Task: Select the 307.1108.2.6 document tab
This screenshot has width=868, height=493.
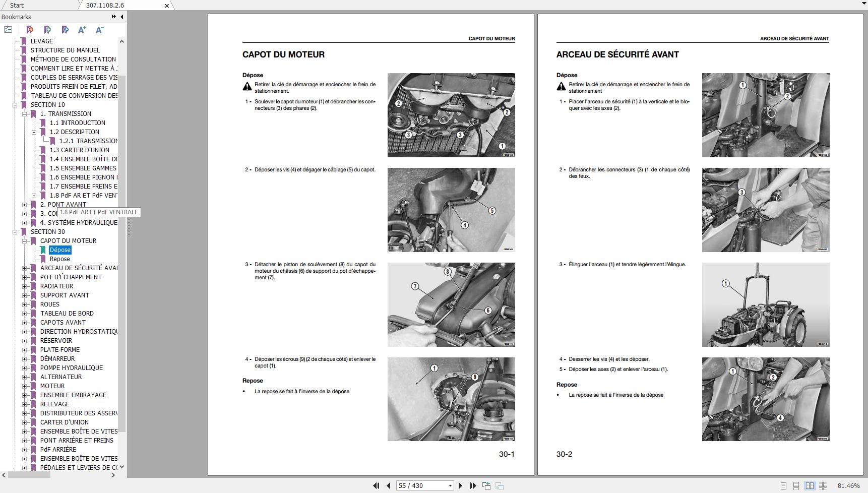Action: tap(105, 5)
